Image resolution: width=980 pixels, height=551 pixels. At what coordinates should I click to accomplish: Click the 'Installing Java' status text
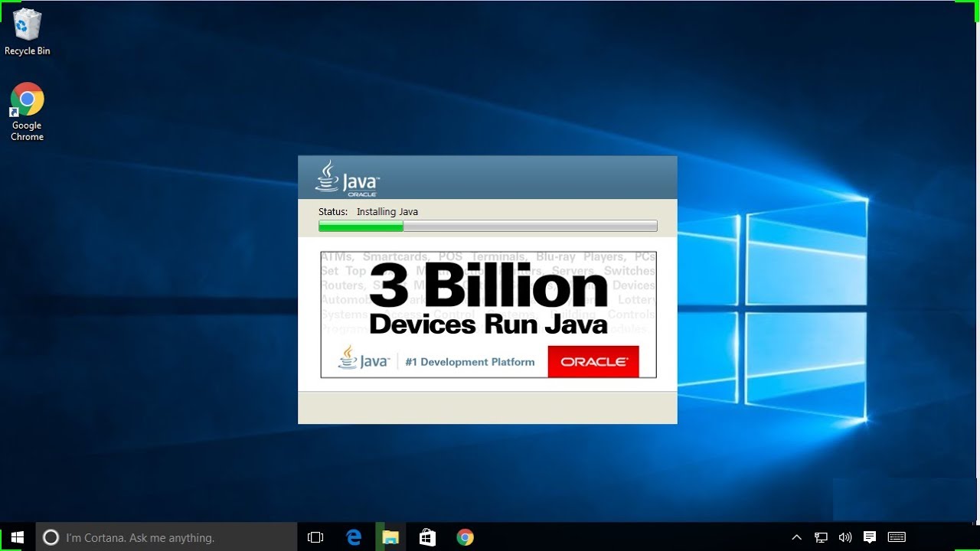click(x=387, y=212)
